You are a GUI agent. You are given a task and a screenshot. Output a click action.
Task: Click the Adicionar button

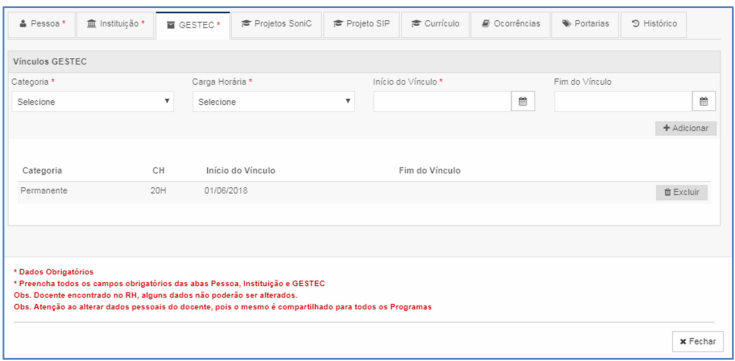(x=686, y=128)
